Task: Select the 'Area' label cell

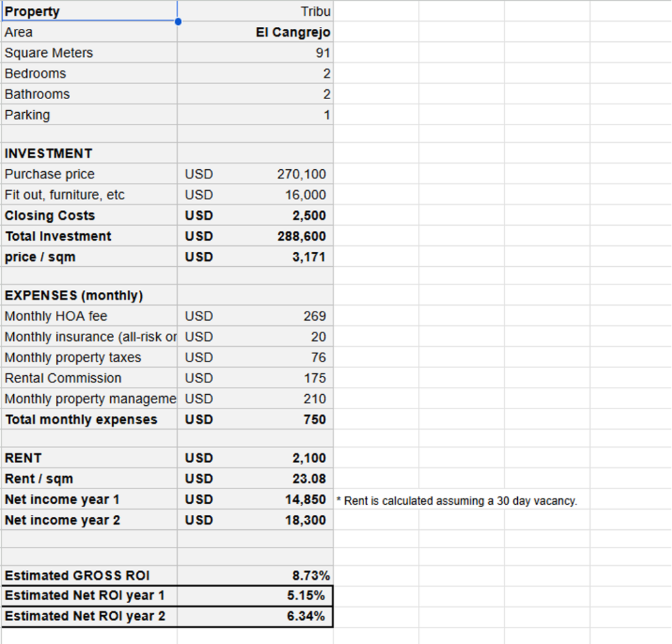Action: click(x=89, y=31)
